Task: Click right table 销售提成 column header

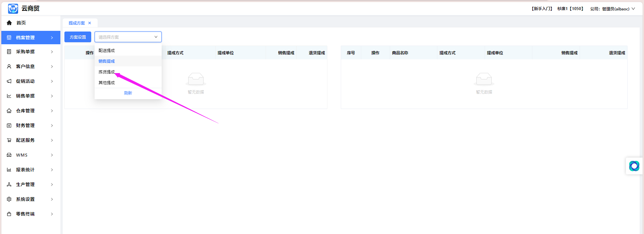Action: [x=570, y=53]
